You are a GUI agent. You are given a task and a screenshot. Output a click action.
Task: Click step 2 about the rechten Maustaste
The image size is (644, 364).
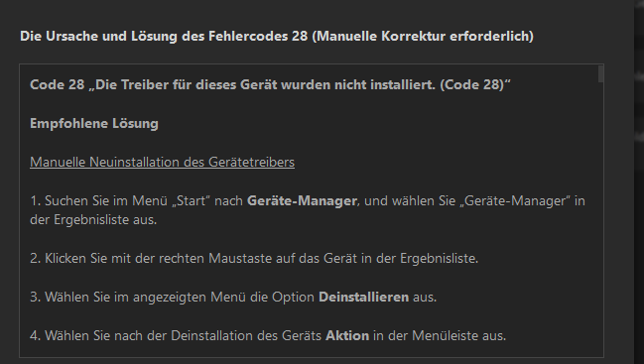[254, 259]
